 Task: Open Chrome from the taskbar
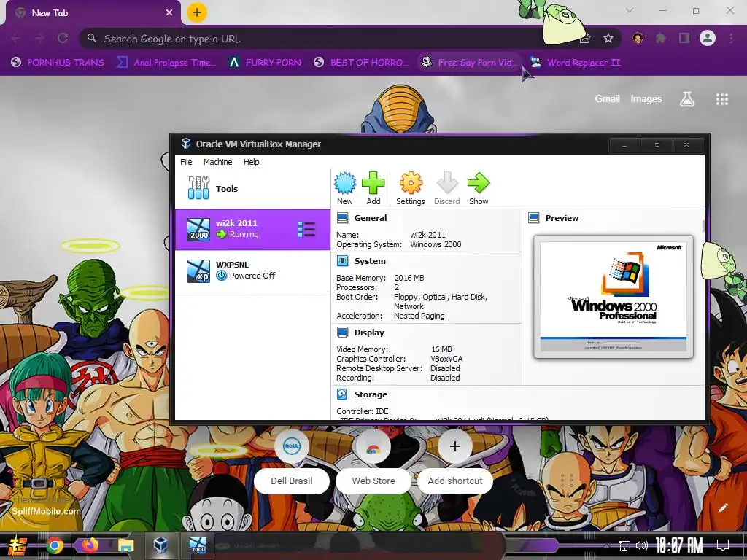pos(55,545)
